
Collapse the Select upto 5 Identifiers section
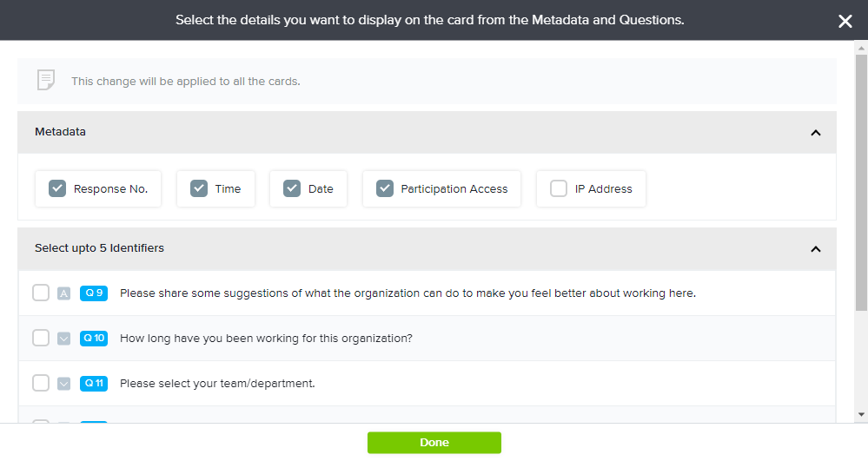tap(815, 249)
